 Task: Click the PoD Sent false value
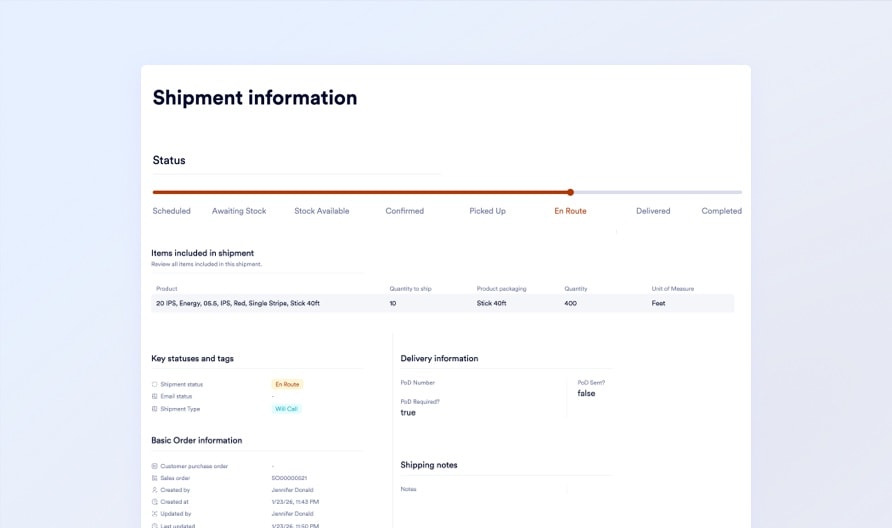[586, 393]
